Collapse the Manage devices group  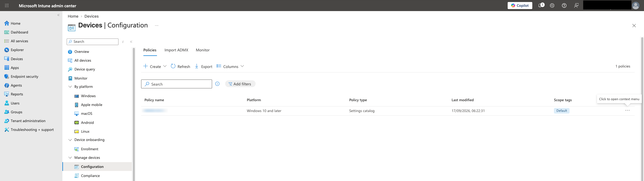[70, 158]
